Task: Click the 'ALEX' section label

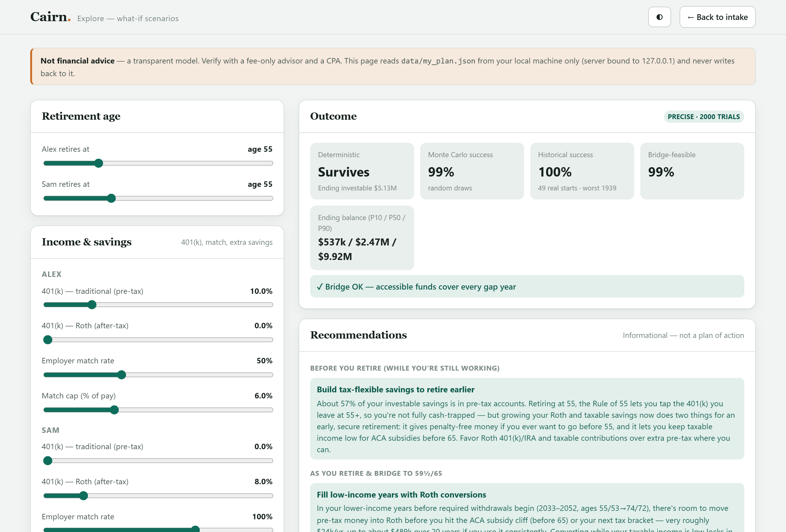Action: click(51, 274)
